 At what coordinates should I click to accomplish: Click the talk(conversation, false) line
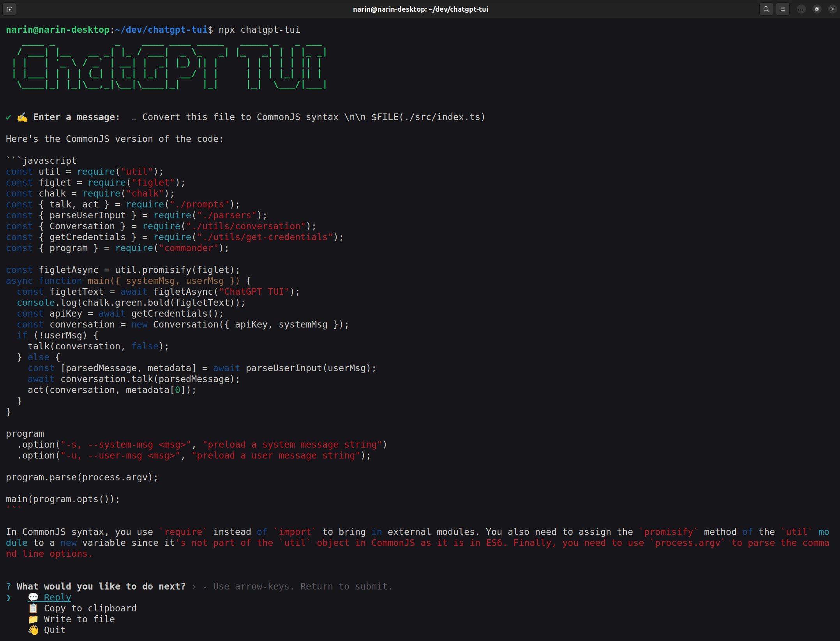[x=98, y=346]
